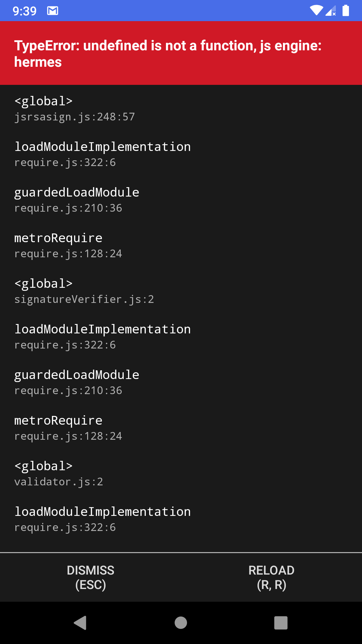362x644 pixels.
Task: Open the signatureVerifier.js:2 stack frame
Action: click(x=181, y=291)
